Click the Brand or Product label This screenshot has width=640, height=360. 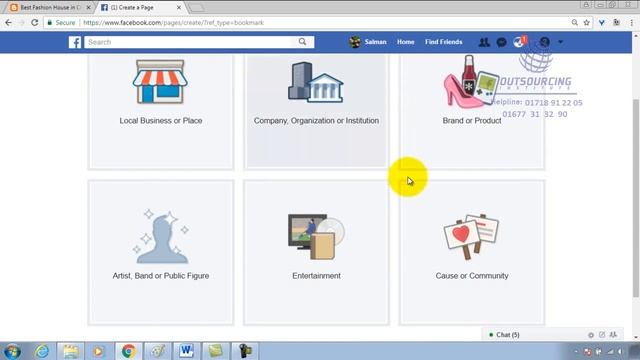[x=472, y=121]
